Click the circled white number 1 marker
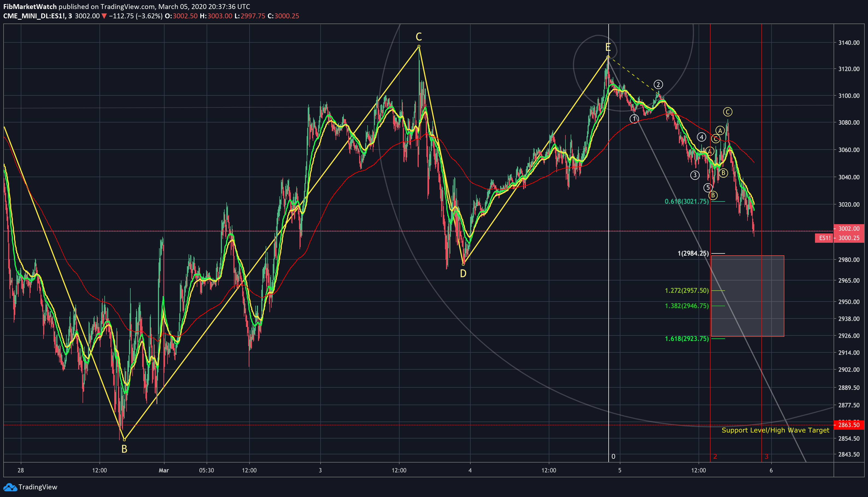This screenshot has width=868, height=497. pyautogui.click(x=634, y=119)
